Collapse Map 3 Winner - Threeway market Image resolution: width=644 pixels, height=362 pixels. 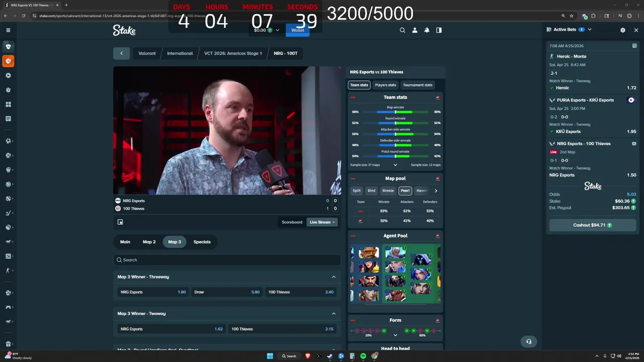(334, 277)
